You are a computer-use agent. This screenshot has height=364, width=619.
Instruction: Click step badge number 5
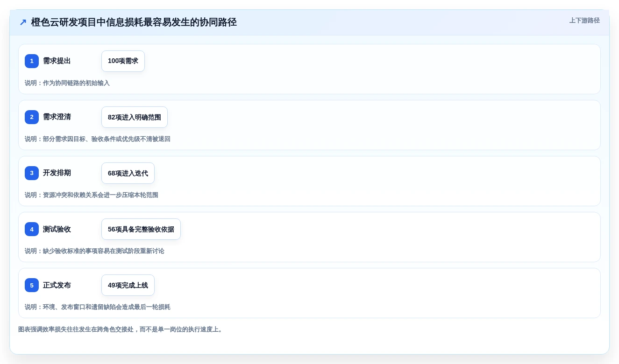tap(32, 285)
